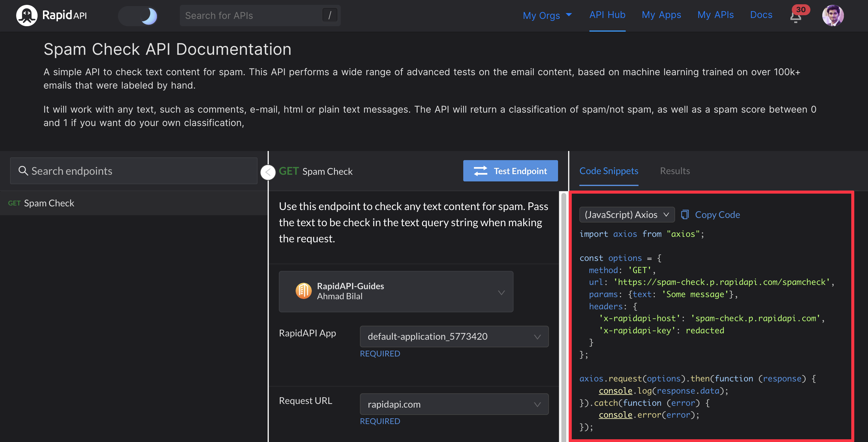Click the Test Endpoint button
The height and width of the screenshot is (442, 868).
510,171
